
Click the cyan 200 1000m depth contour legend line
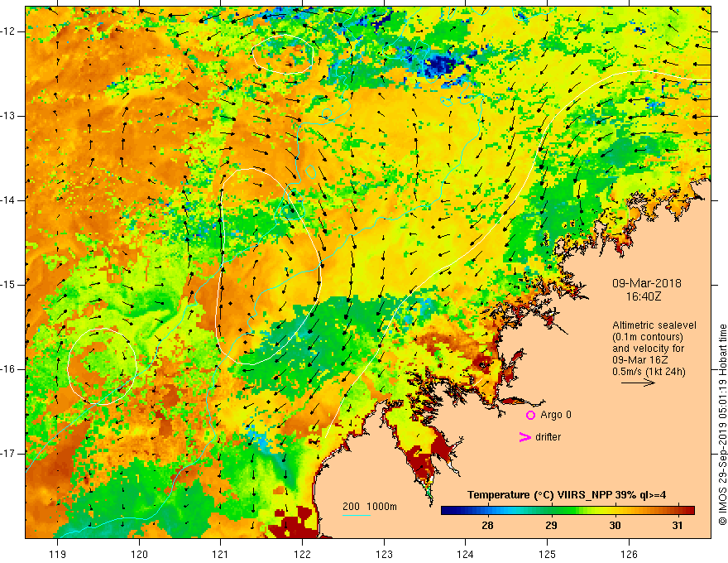point(356,515)
